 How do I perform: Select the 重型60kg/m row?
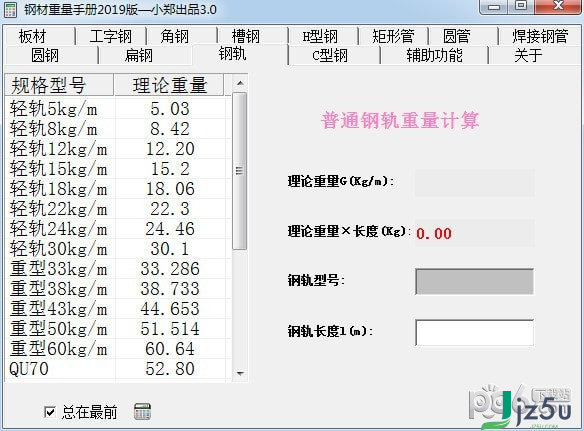[117, 349]
